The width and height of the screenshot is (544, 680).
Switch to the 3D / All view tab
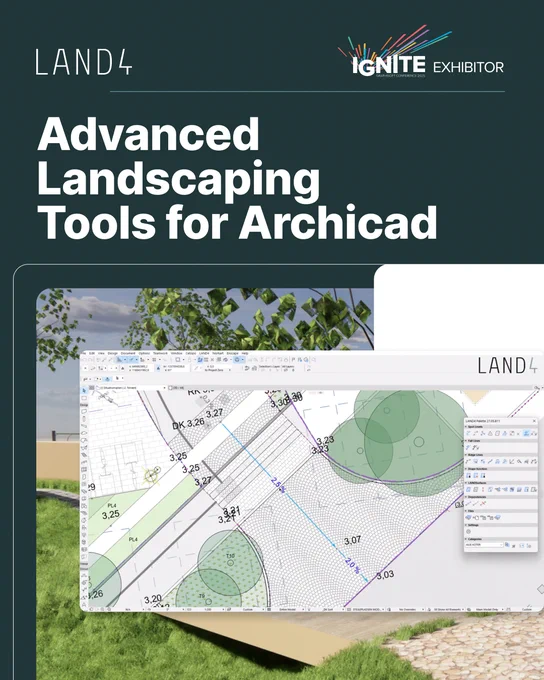click(179, 388)
